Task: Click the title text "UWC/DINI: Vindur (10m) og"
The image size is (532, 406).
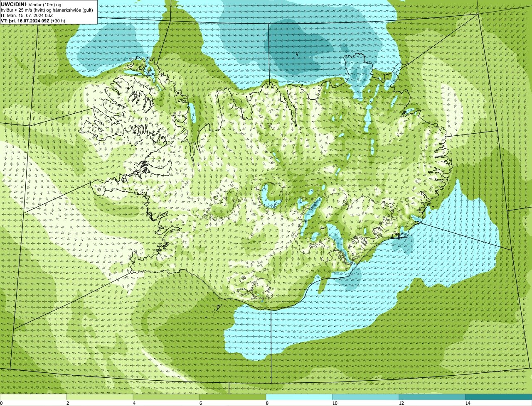Action: [31, 4]
